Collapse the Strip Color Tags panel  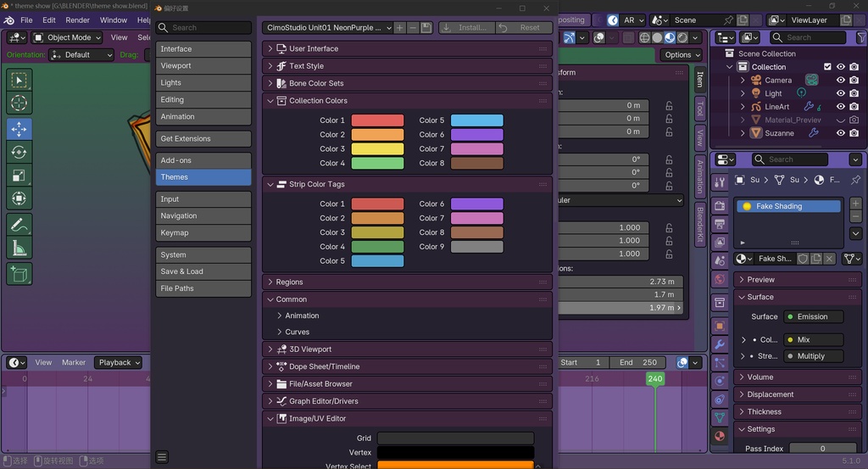pos(270,184)
